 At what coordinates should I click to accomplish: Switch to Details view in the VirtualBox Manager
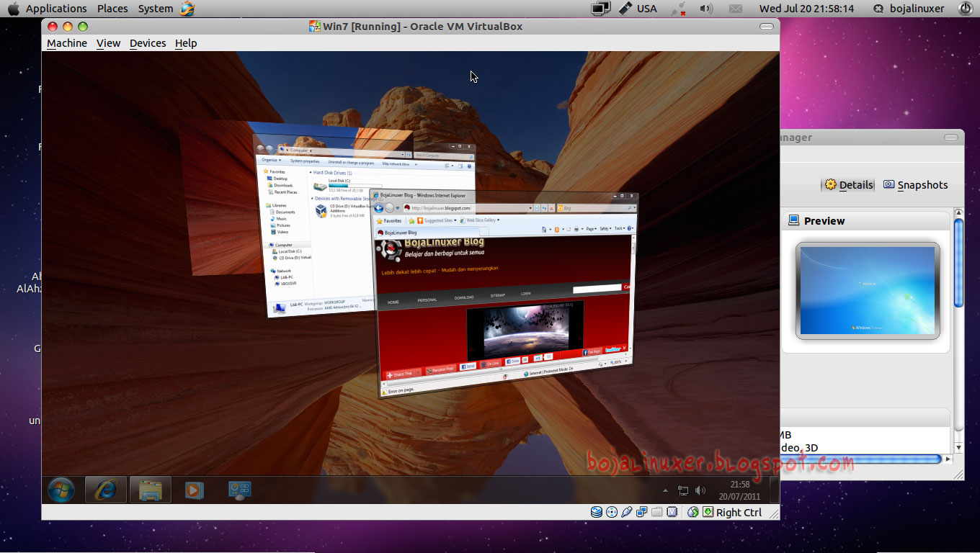848,185
